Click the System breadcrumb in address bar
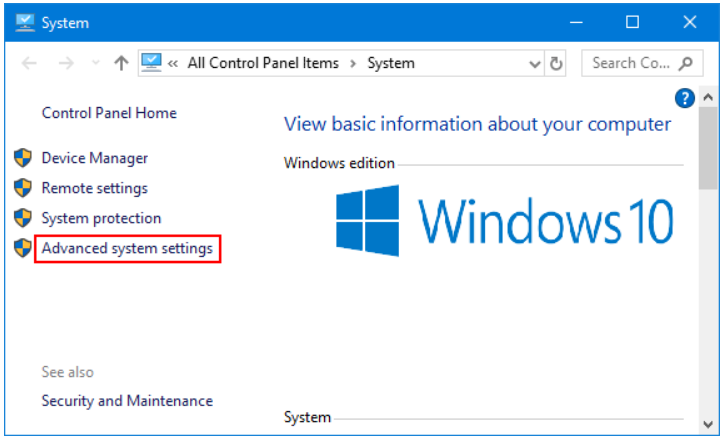The width and height of the screenshot is (723, 442). (391, 63)
